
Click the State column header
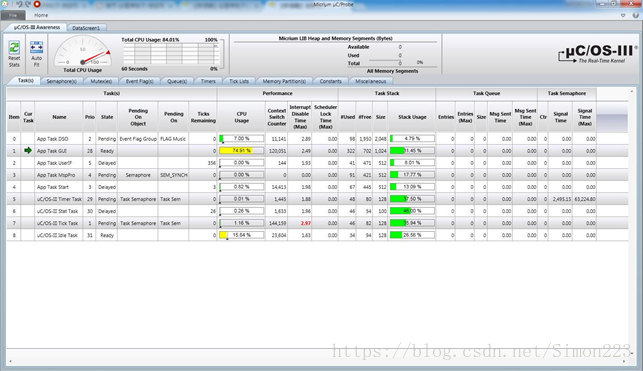coord(107,117)
